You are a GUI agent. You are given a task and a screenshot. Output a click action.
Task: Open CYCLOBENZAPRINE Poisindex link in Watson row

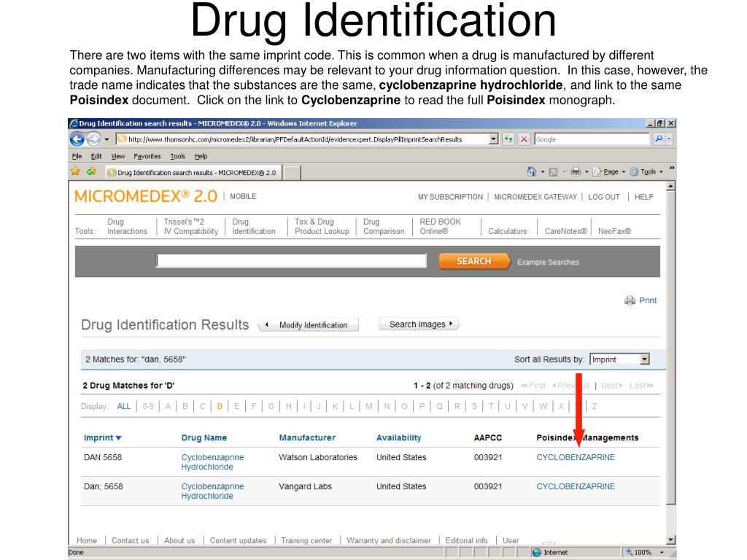point(576,457)
